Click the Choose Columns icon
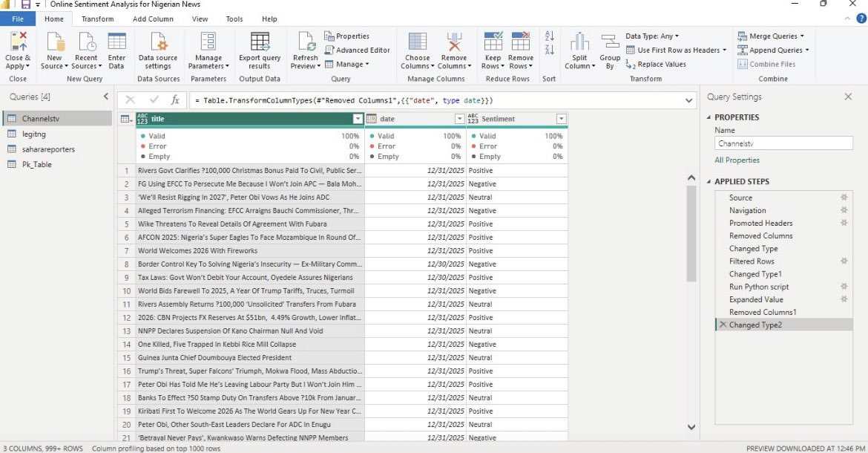868x453 pixels. click(418, 42)
